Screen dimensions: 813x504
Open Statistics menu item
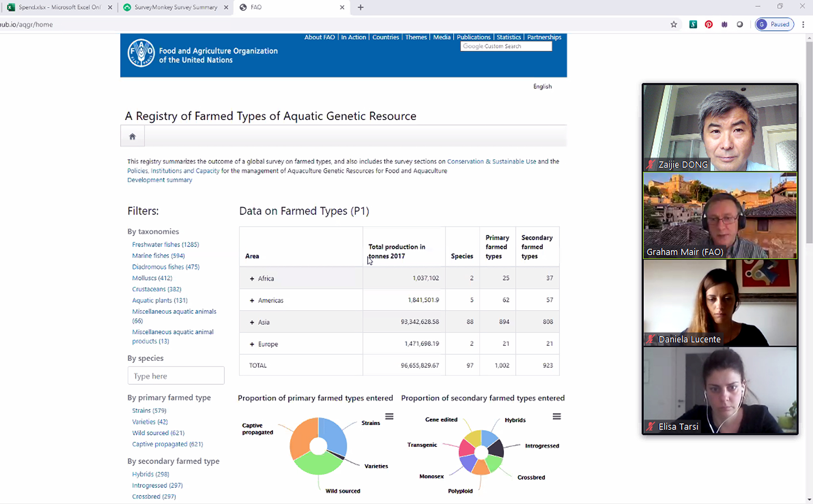click(x=509, y=37)
